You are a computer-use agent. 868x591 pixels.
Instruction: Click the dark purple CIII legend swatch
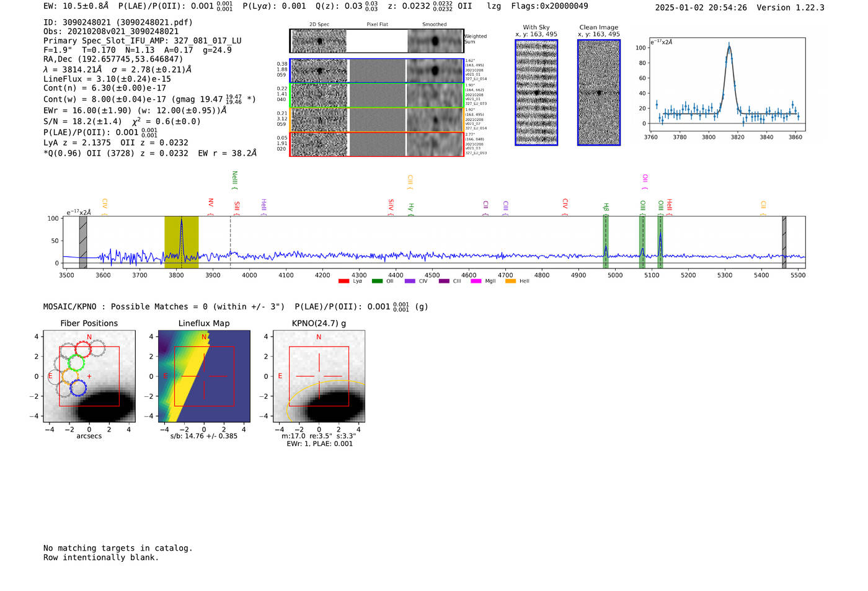point(444,282)
